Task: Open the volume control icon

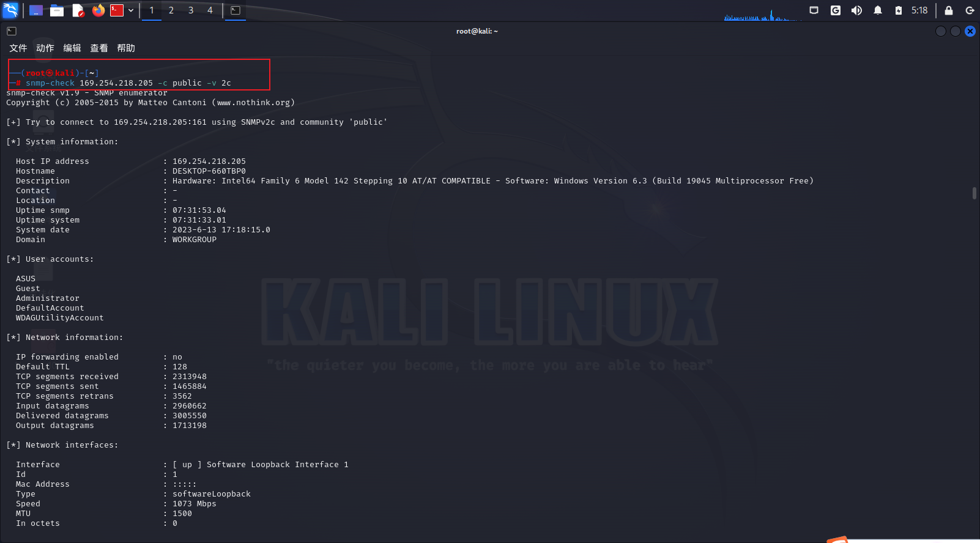Action: pyautogui.click(x=856, y=10)
